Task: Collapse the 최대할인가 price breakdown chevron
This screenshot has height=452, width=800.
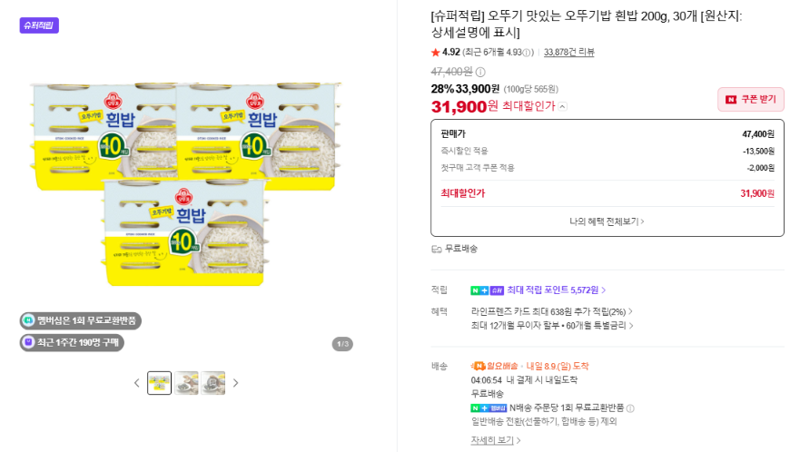Action: click(x=562, y=107)
